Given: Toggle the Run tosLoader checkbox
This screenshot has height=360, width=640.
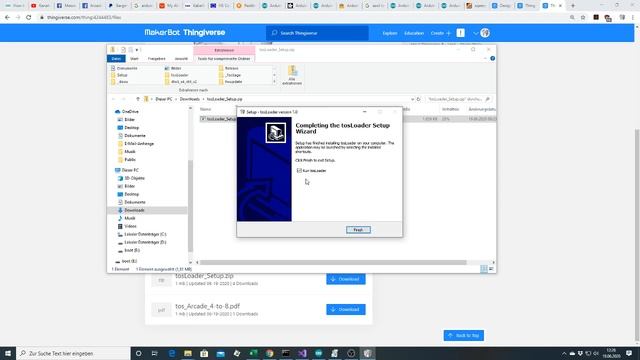Looking at the screenshot, I should coord(299,171).
